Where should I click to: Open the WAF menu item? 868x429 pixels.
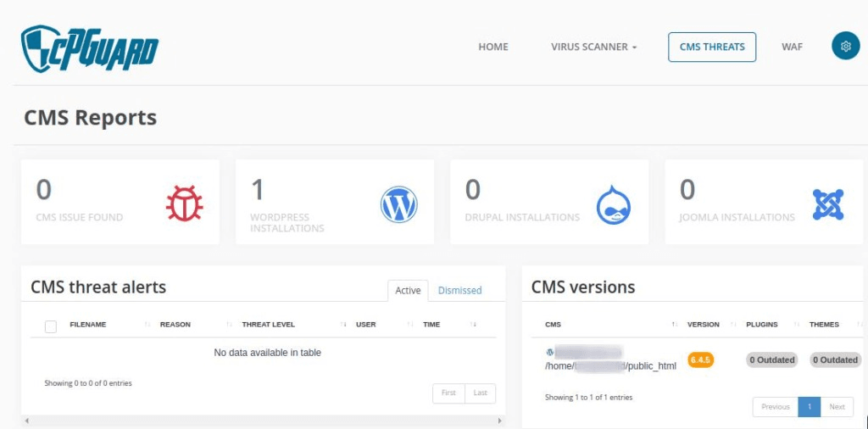(x=792, y=47)
